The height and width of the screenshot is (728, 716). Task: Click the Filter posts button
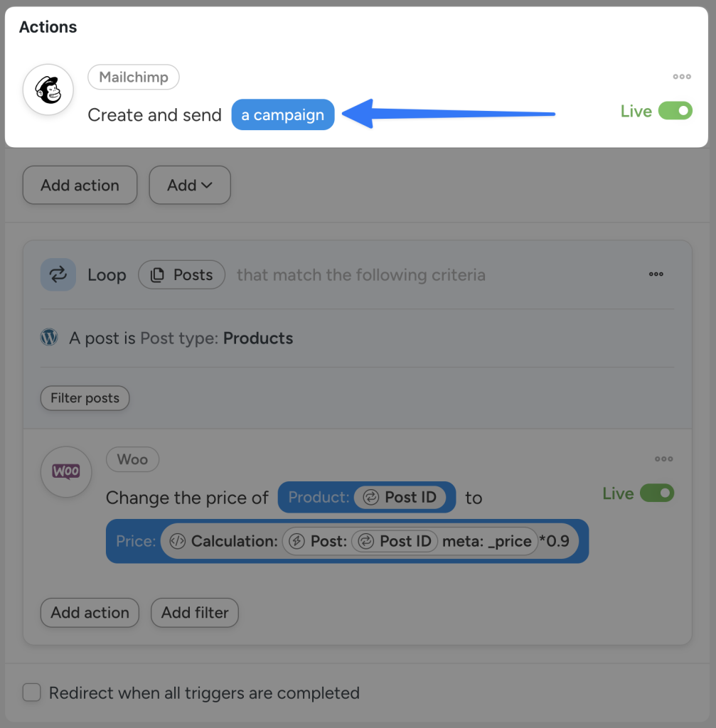(x=85, y=398)
